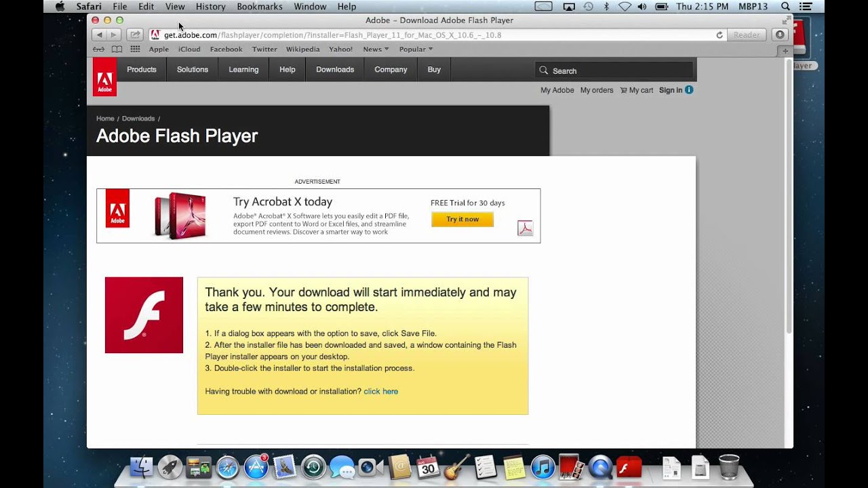The width and height of the screenshot is (868, 488).
Task: Click the Home breadcrumb link
Action: (105, 119)
